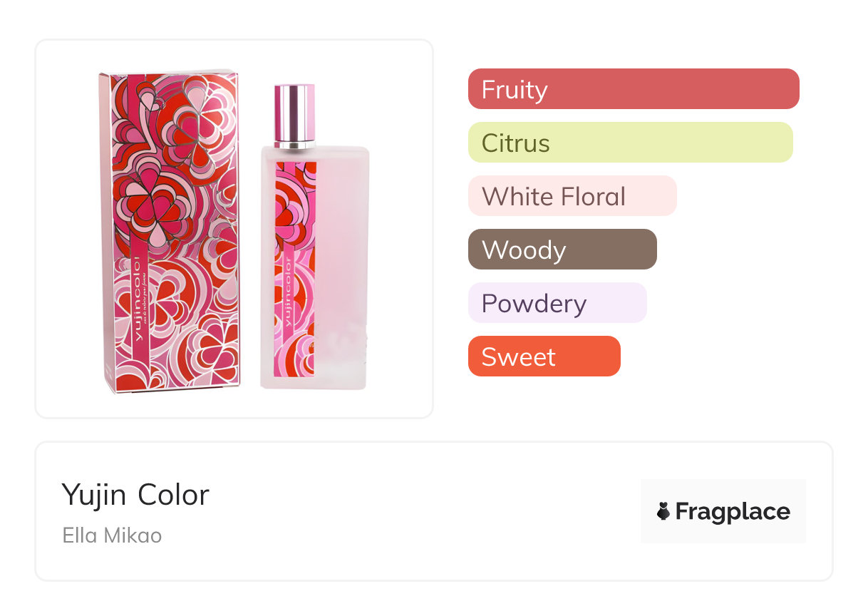
Task: Select the Fruity accord bar
Action: point(633,89)
